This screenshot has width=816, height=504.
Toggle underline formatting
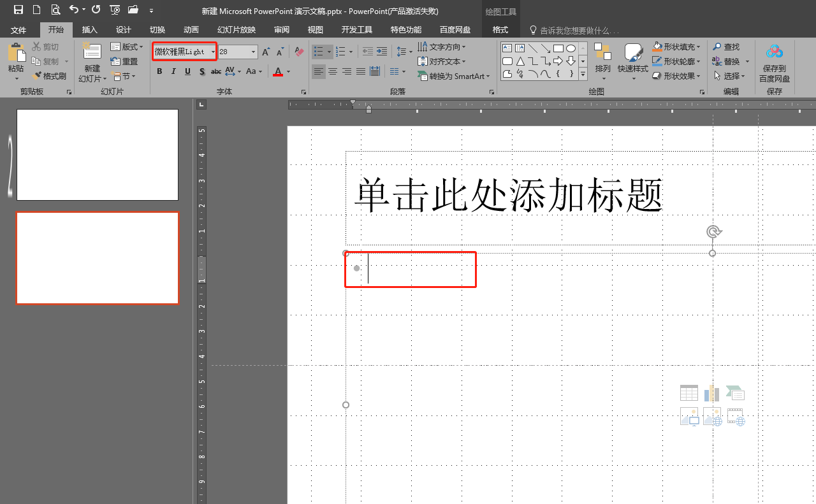187,71
